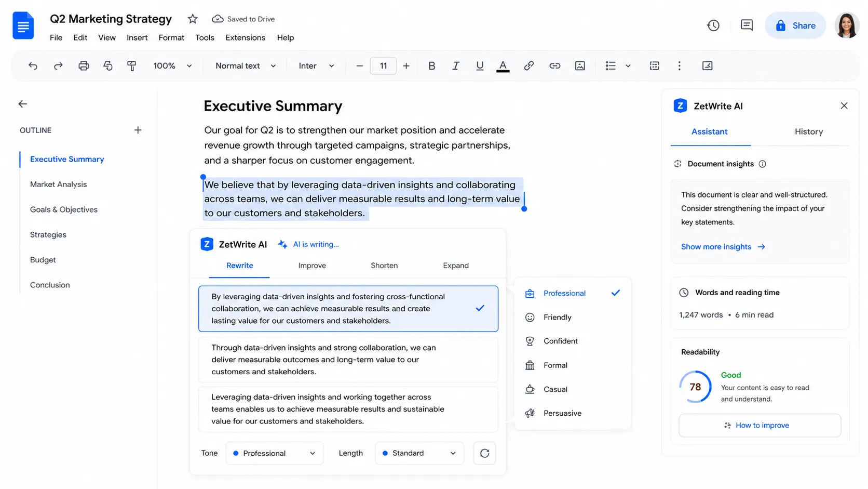Select the rewrite starting 'Through data-driven insights'
The height and width of the screenshot is (489, 868).
(x=348, y=360)
